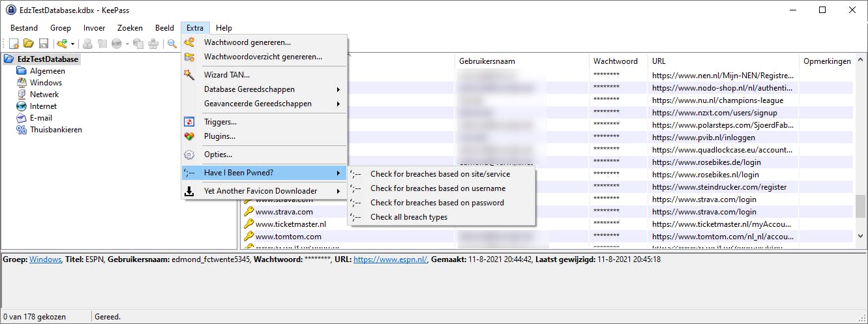Click the New database toolbar icon

[14, 44]
